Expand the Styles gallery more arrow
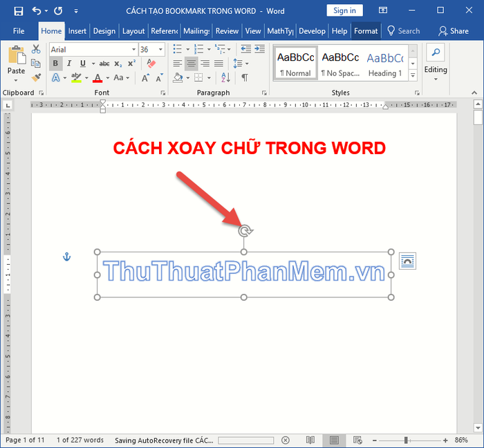 [x=413, y=75]
